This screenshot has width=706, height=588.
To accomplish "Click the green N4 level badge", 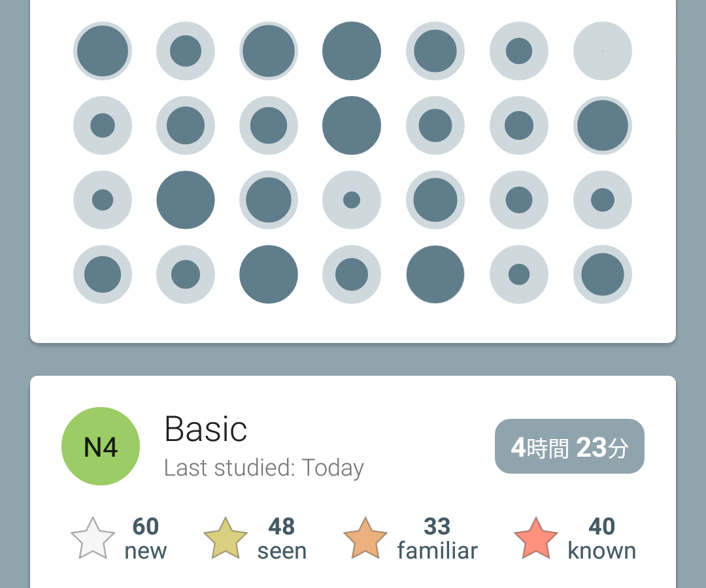I will (101, 446).
